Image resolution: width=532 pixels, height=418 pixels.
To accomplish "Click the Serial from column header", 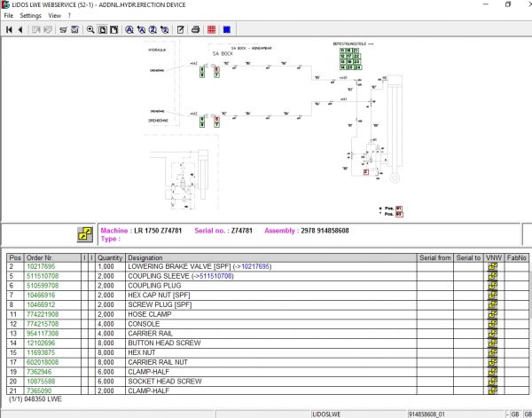I will 435,257.
